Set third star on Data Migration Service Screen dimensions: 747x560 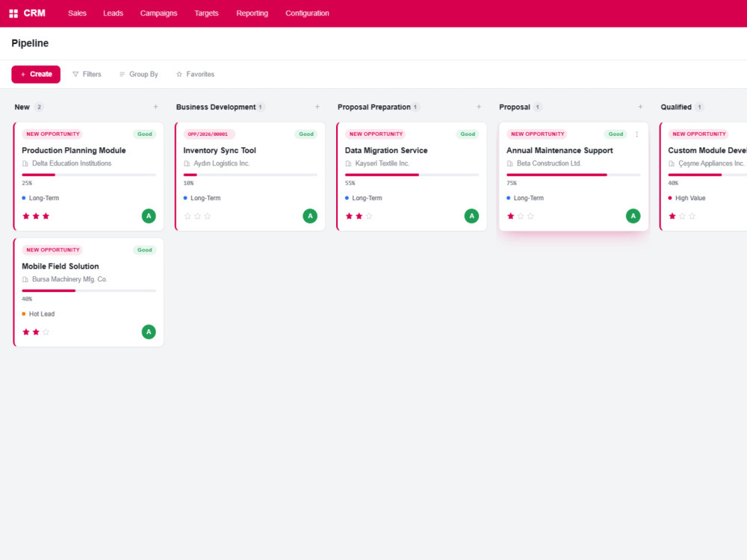coord(369,217)
